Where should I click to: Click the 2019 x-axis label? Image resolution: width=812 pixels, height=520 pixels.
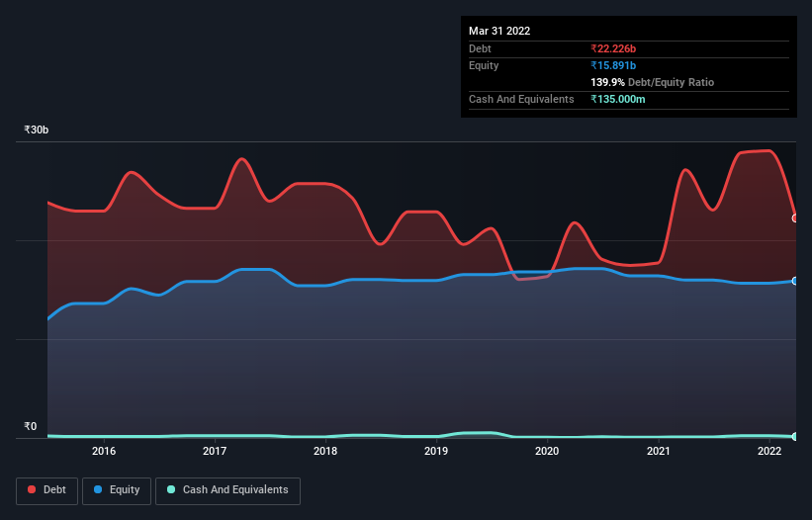tap(436, 451)
